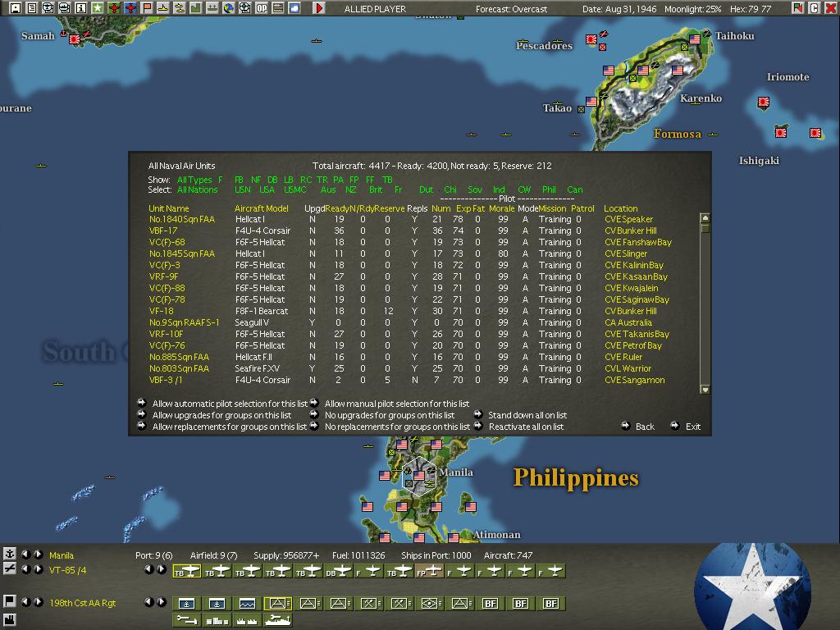This screenshot has width=840, height=630.
Task: Click the wave symbol unit icon
Action: pyautogui.click(x=247, y=604)
